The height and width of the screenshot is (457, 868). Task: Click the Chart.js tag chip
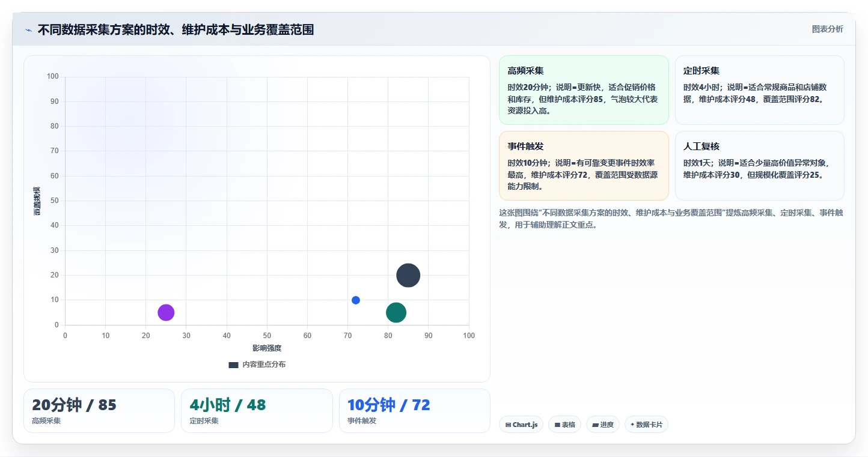[x=521, y=425]
